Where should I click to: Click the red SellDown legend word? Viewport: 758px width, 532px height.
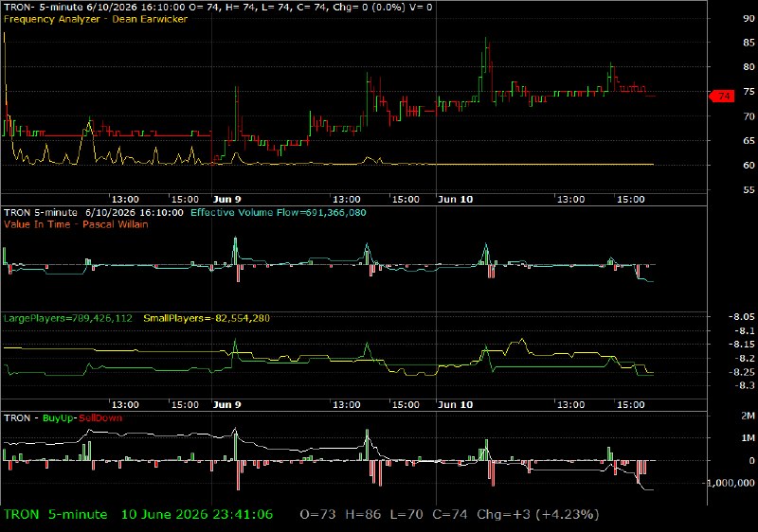100,418
